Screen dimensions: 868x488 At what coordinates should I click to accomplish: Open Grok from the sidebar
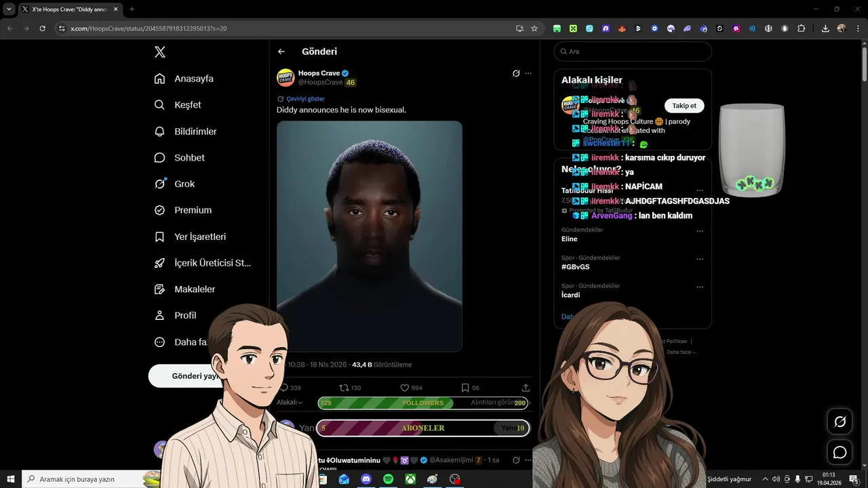(174, 184)
